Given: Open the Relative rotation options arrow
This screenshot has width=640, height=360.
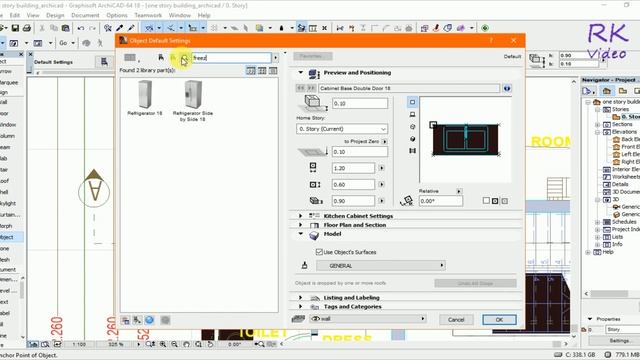Looking at the screenshot, I should tap(459, 191).
